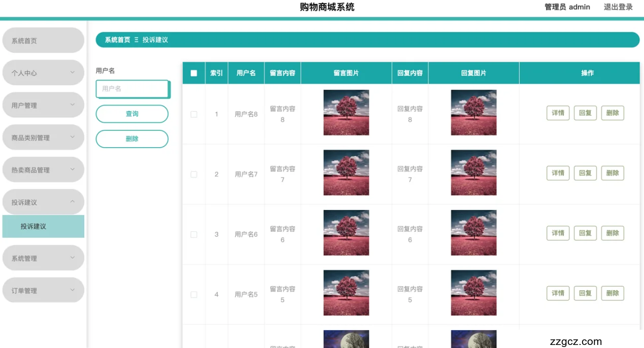Toggle the select-all checkbox in table header
Viewport: 644px width, 348px height.
tap(194, 73)
